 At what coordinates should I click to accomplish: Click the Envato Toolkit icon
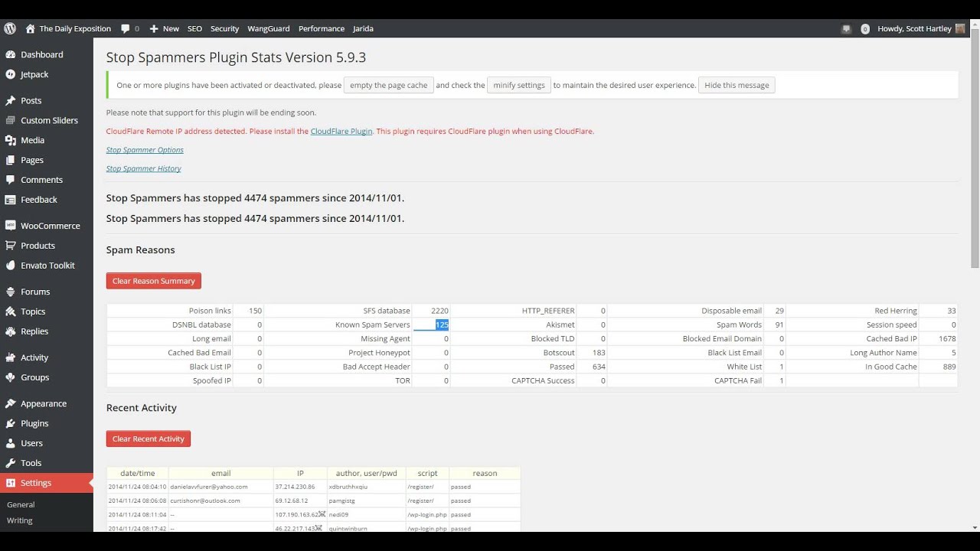(10, 266)
